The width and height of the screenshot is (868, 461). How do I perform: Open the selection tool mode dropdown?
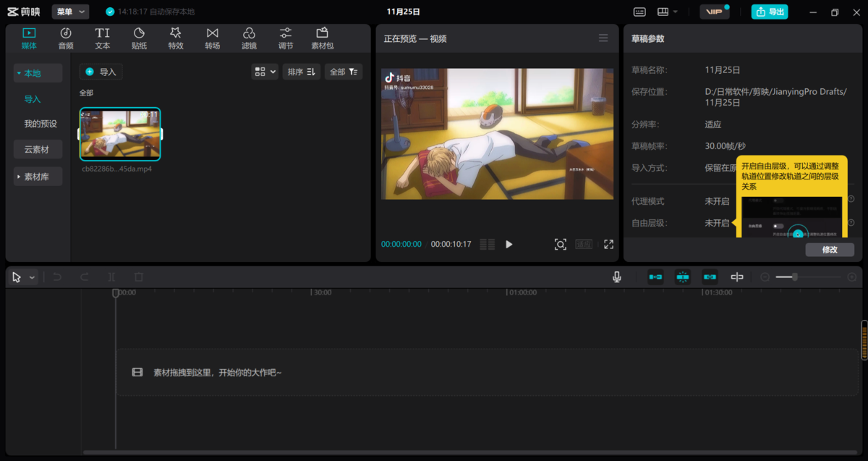click(x=33, y=277)
